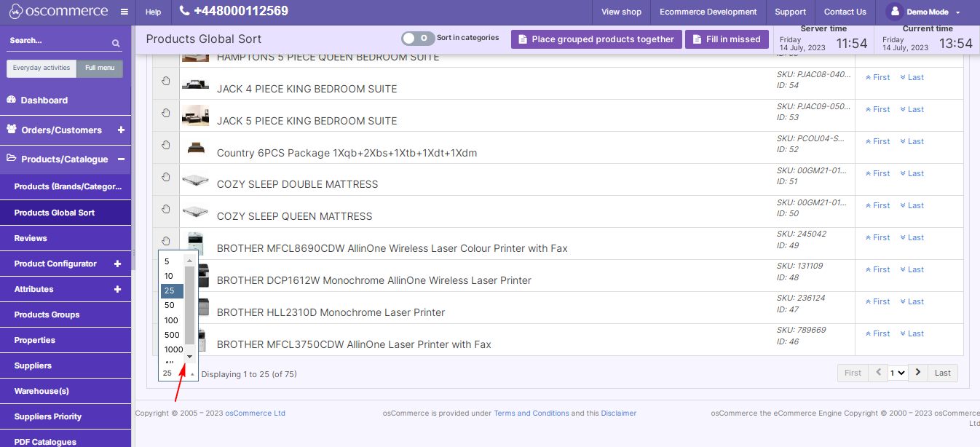Select 500 in the page size list
Viewport: 980px width, 447px height.
coord(172,335)
